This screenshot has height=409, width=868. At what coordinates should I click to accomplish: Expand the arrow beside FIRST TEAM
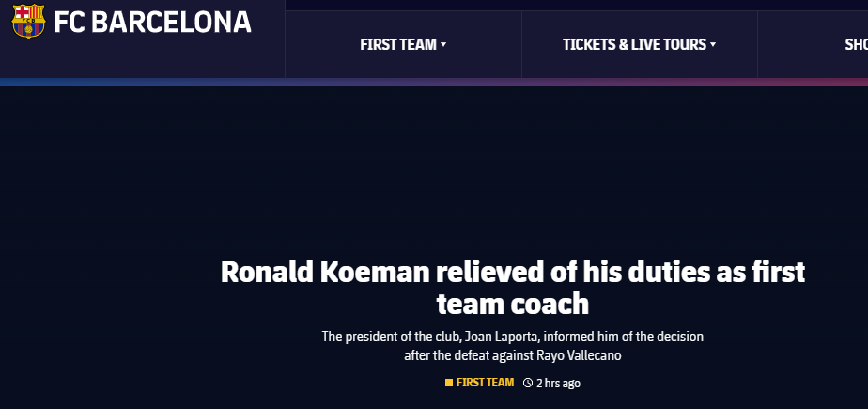click(x=443, y=45)
